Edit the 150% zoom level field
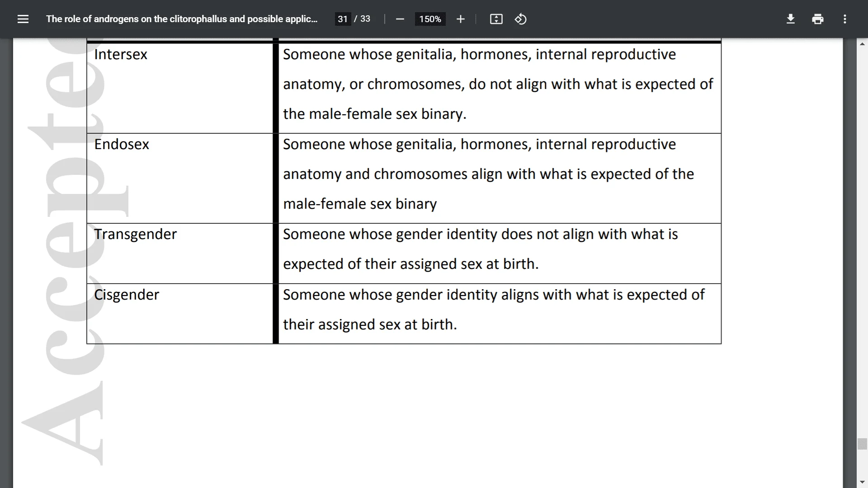This screenshot has height=488, width=868. pos(430,19)
